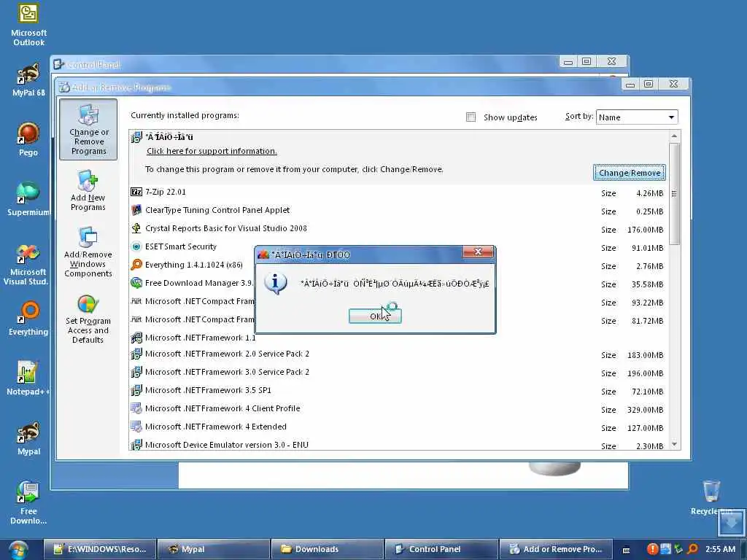Open the Mypal desktop shortcut
This screenshot has height=560, width=747.
tap(28, 438)
